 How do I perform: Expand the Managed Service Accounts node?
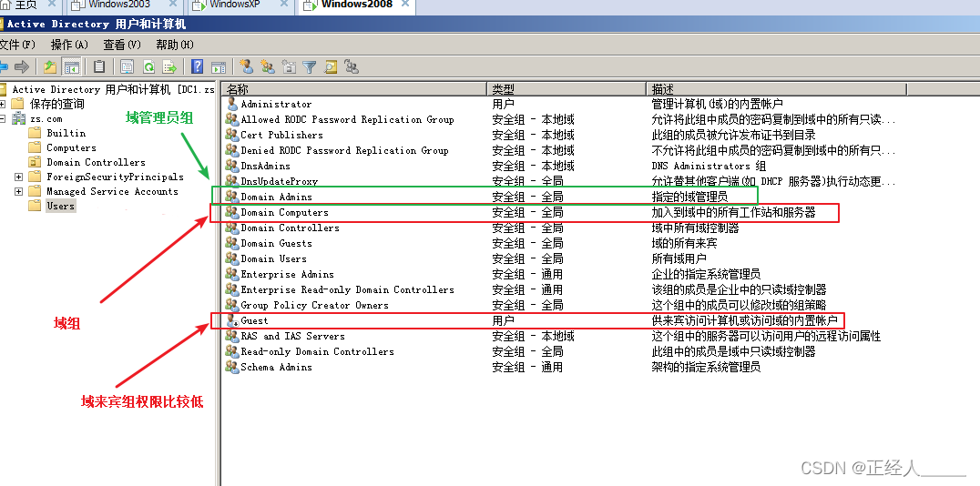tap(19, 191)
